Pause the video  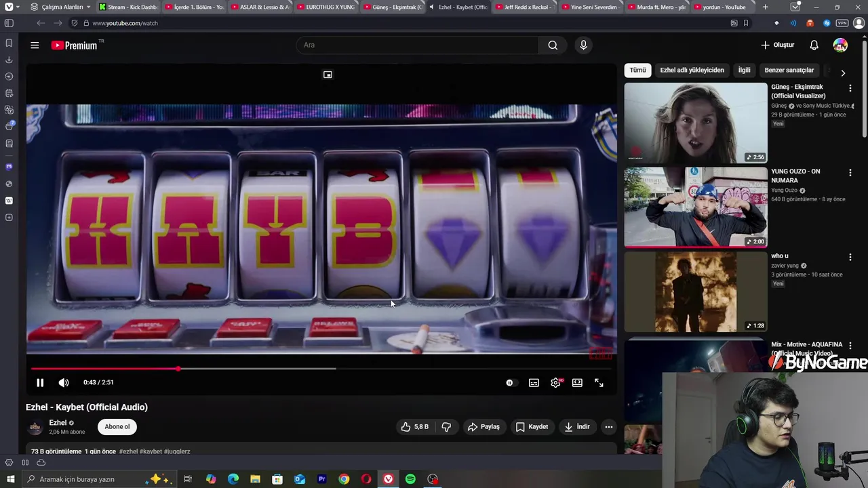pyautogui.click(x=40, y=383)
